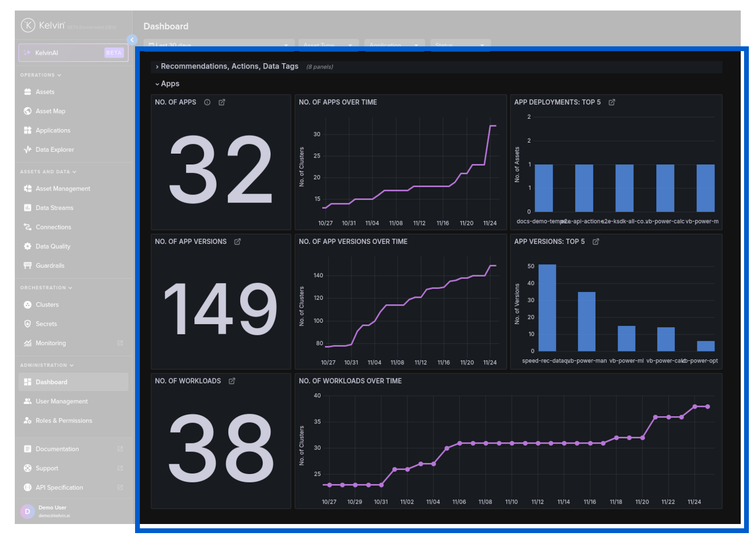Click the Kelvin logo icon

28,25
